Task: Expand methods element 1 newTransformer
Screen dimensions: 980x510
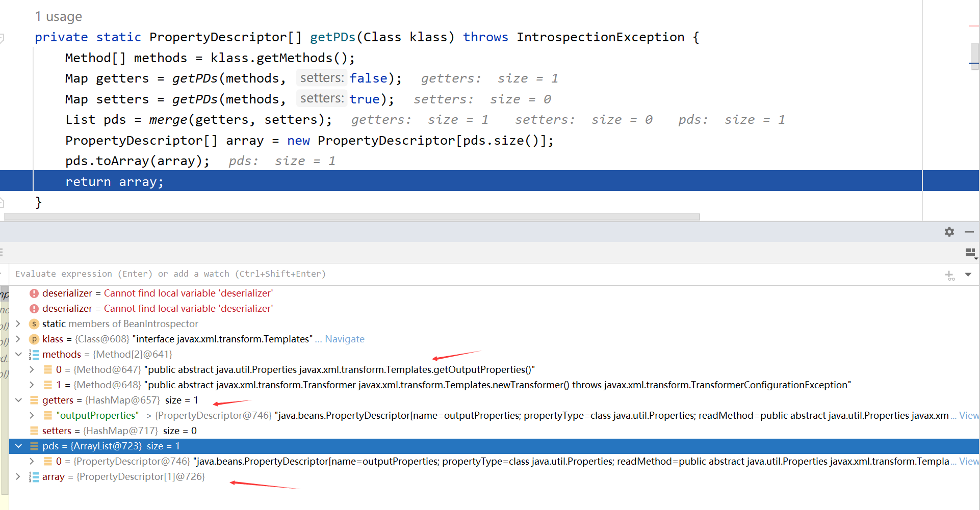Action: [x=32, y=385]
